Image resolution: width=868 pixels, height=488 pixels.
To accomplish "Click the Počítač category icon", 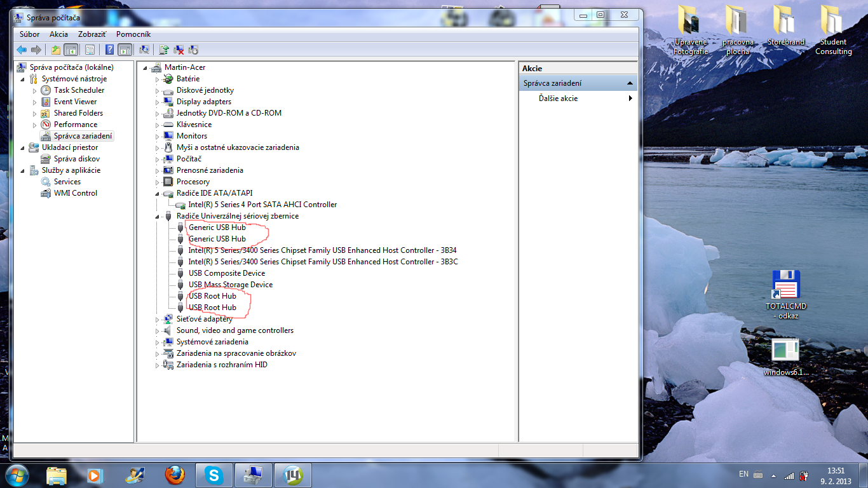I will pyautogui.click(x=168, y=159).
